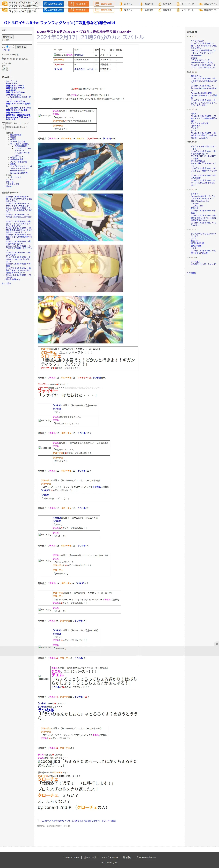Open 全ページ一覧 in the upper header bar
The width and height of the screenshot is (219, 868).
pos(185,4)
